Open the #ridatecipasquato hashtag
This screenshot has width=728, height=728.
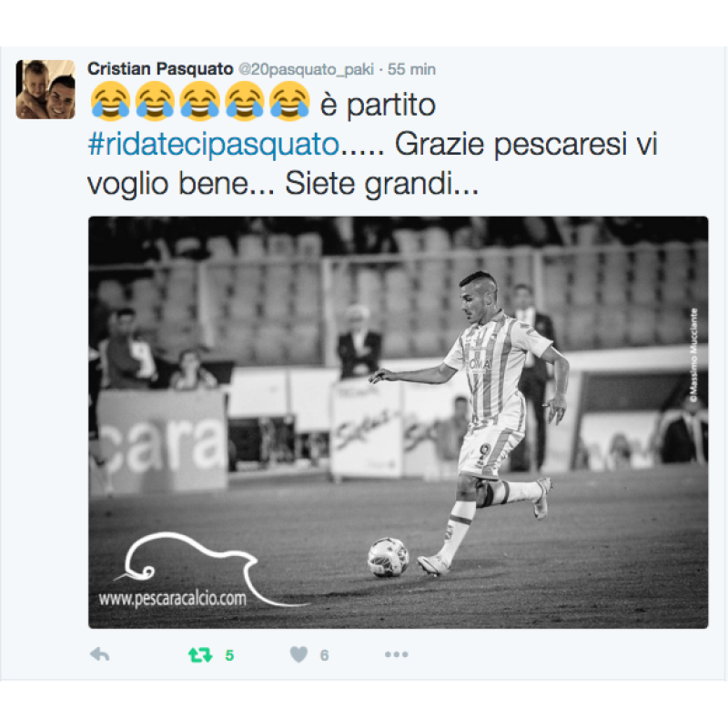(214, 145)
